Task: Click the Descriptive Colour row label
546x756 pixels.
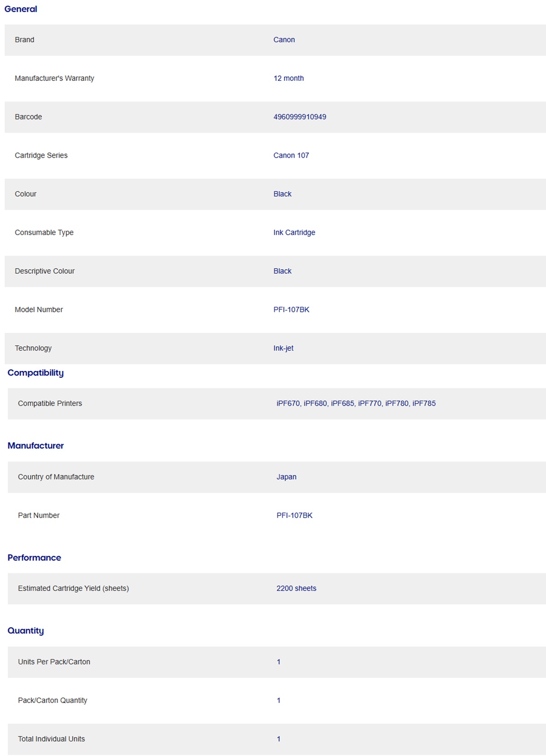Action: click(x=45, y=271)
